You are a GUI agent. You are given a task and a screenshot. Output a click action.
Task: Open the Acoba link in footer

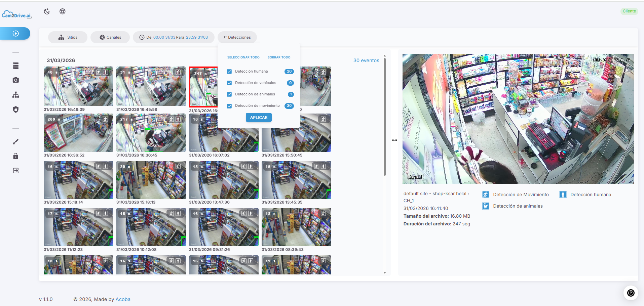point(123,299)
